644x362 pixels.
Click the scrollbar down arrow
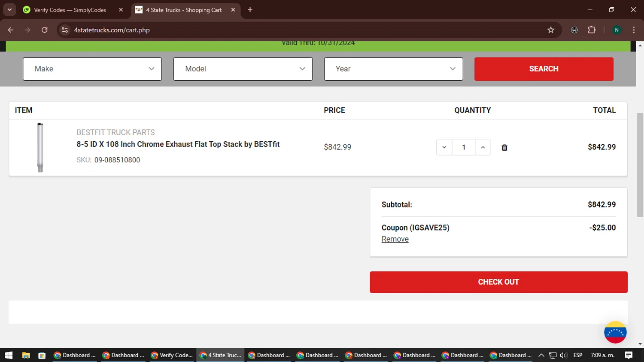640,344
